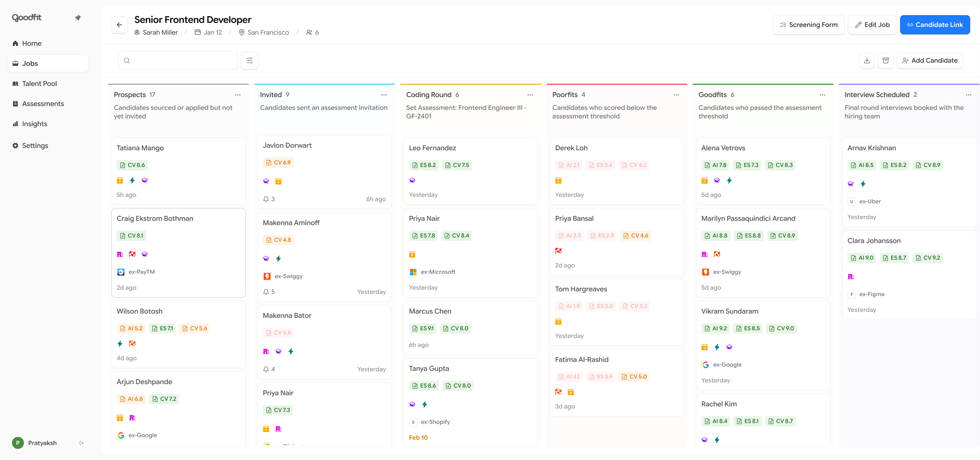Click the Edit Job button
This screenshot has width=980, height=460.
click(872, 25)
